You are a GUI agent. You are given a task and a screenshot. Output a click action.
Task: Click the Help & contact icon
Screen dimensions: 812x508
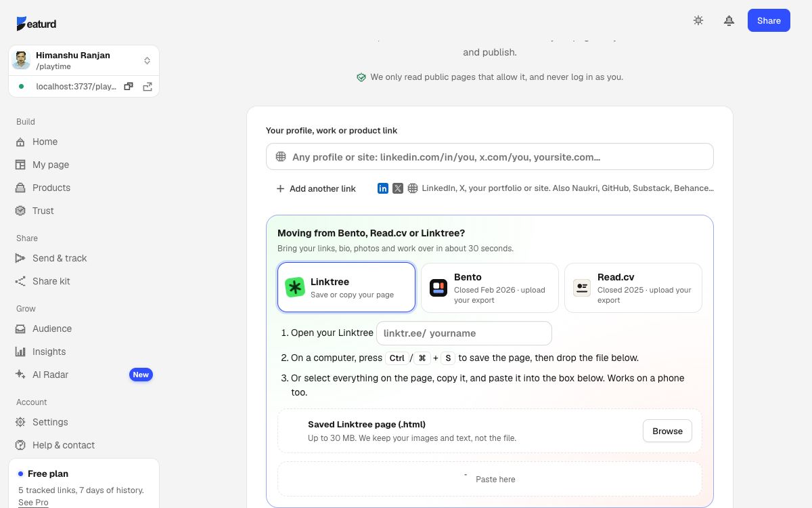pos(20,445)
